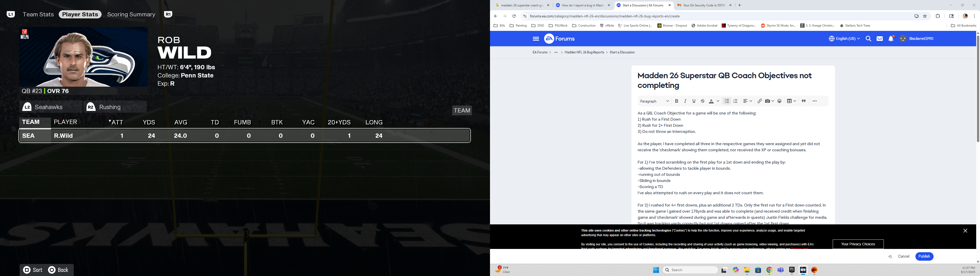The width and height of the screenshot is (980, 276).
Task: Insert a hyperlink with the link icon
Action: [759, 101]
